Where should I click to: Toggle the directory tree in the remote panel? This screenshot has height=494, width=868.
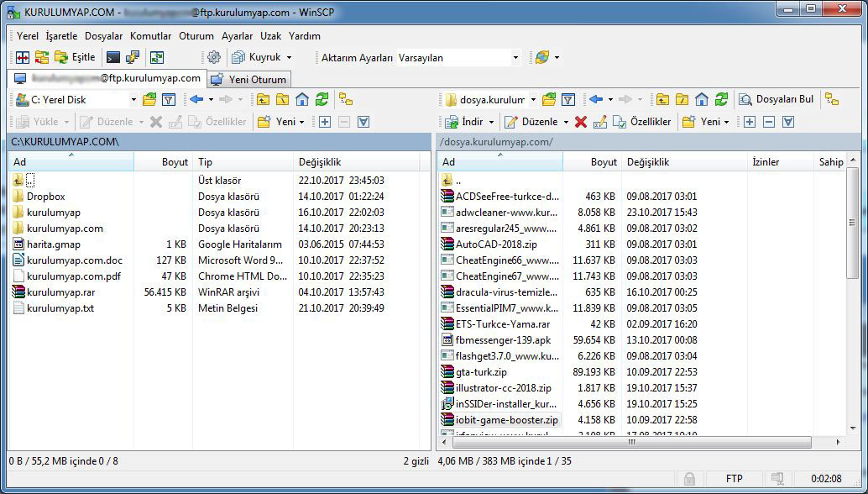(832, 100)
